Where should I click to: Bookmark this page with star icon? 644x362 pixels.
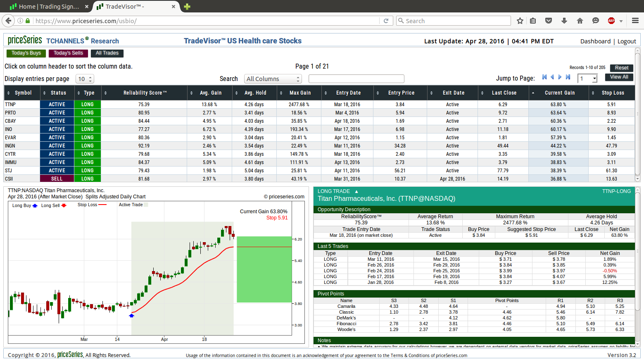click(520, 21)
